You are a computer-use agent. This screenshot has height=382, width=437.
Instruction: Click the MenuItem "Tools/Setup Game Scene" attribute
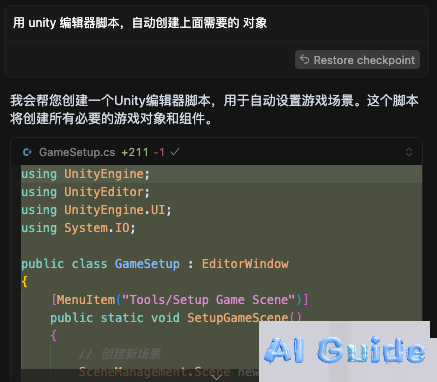point(180,300)
